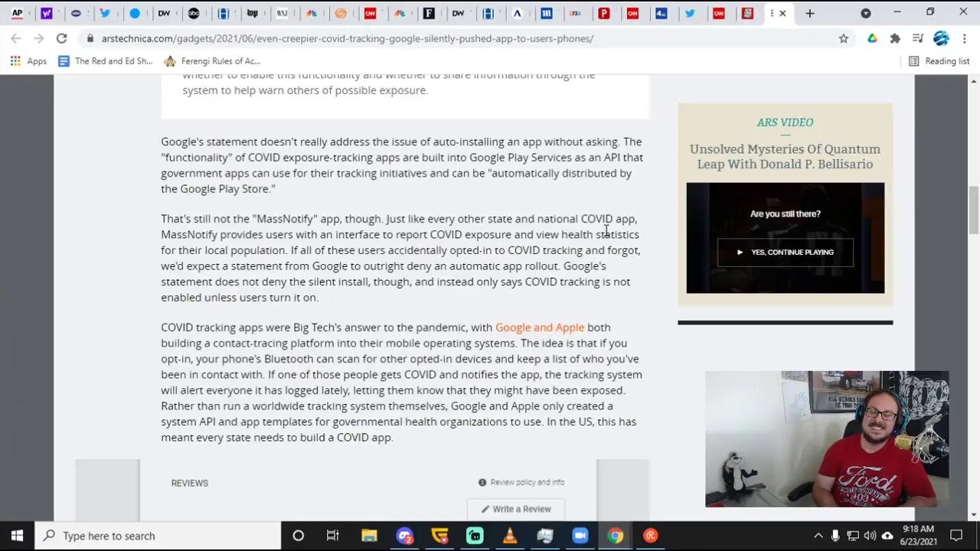
Task: View site security lock information
Action: (90, 38)
